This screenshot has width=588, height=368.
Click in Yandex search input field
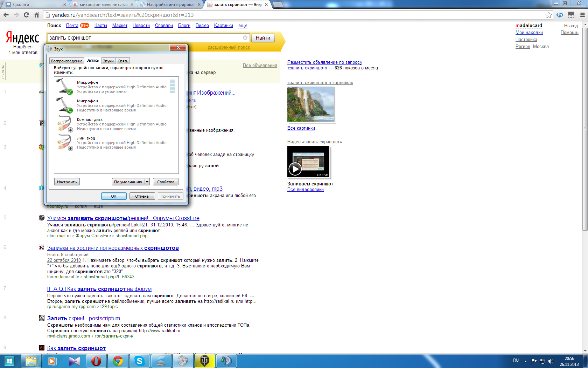(x=145, y=38)
